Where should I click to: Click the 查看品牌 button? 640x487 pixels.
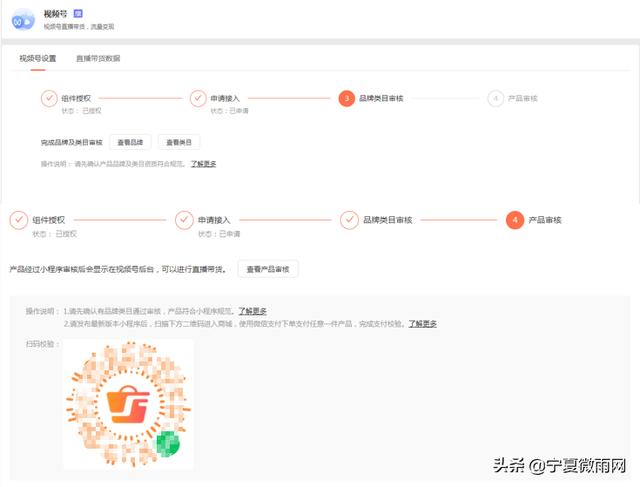(130, 142)
